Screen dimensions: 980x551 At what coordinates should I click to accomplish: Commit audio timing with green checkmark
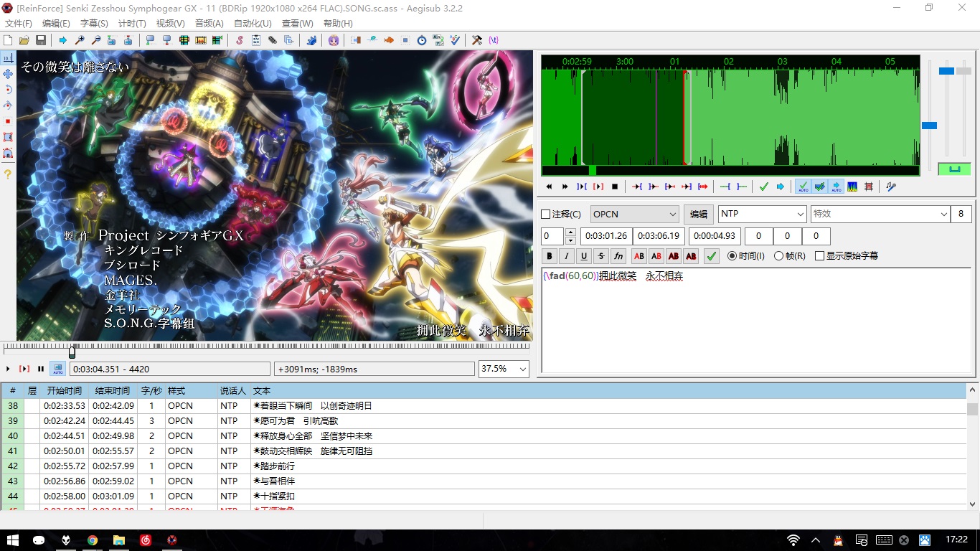[x=763, y=187]
